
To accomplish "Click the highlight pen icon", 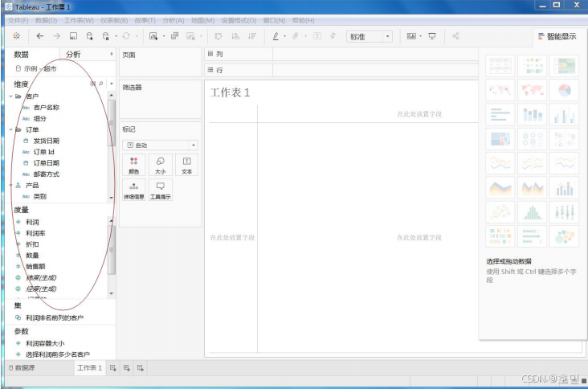I will pos(276,36).
